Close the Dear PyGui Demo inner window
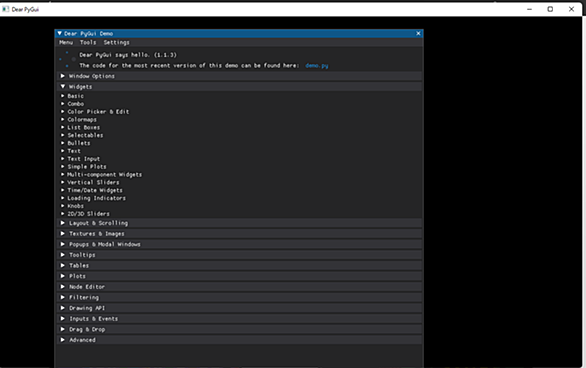The image size is (586, 368). pos(418,34)
